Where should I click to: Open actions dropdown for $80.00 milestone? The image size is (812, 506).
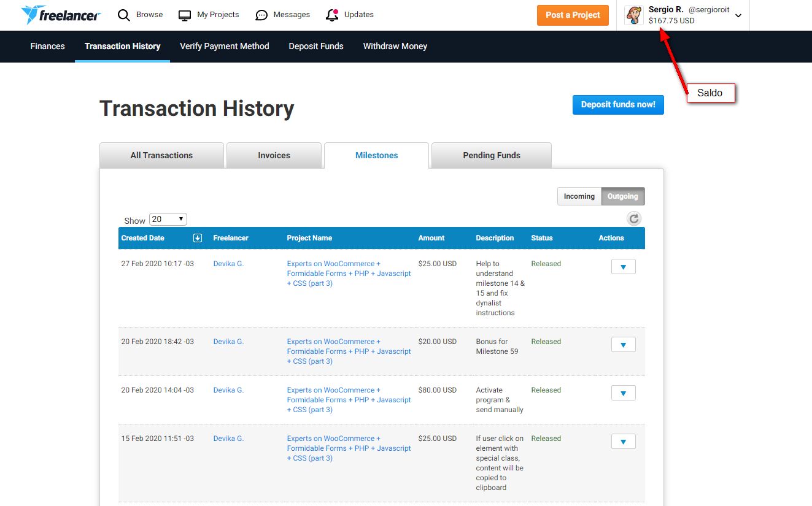coord(623,393)
